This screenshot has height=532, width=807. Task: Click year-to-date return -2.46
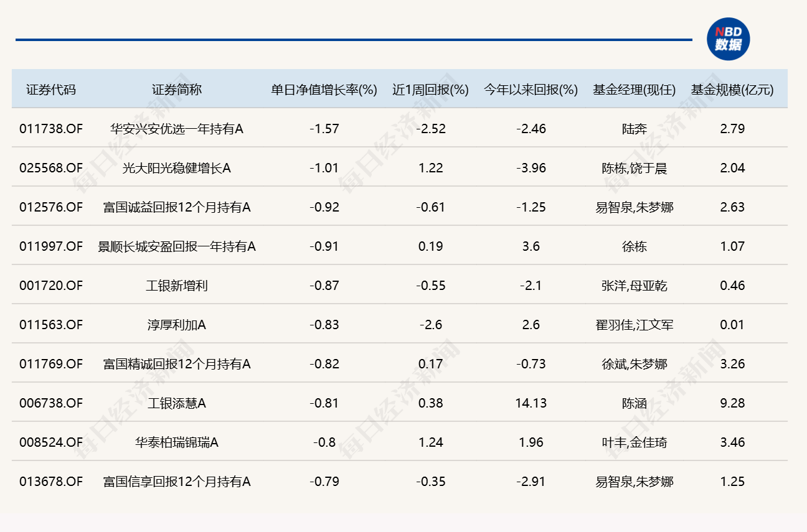click(531, 129)
